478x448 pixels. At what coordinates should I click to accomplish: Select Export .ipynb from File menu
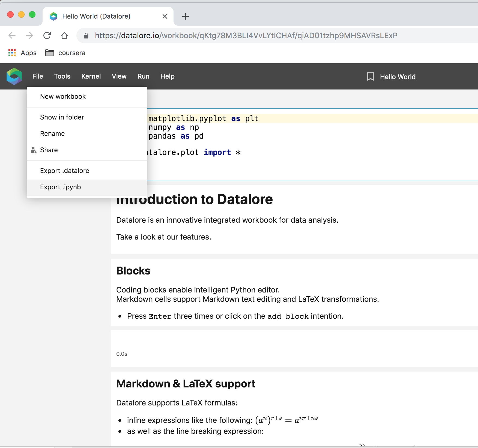pos(60,187)
